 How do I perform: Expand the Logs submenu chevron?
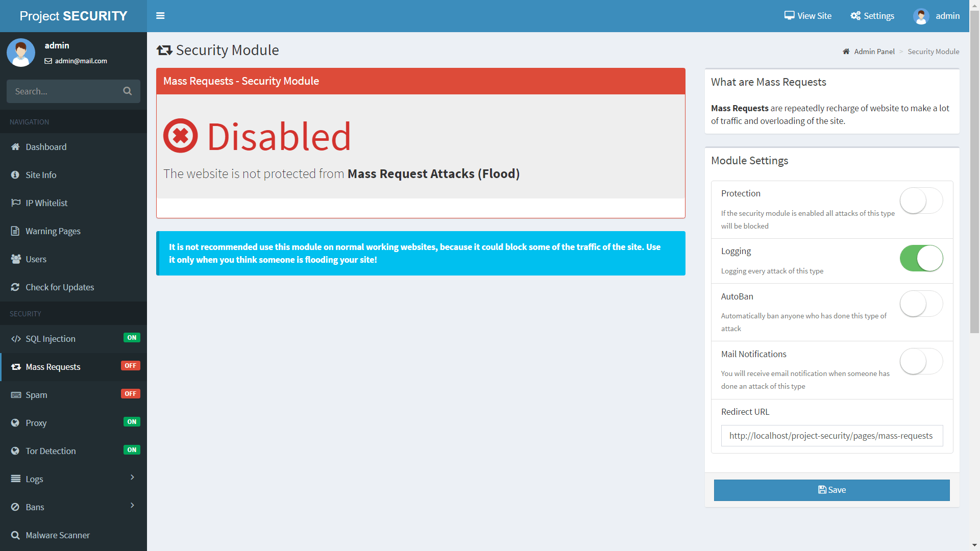(x=132, y=478)
